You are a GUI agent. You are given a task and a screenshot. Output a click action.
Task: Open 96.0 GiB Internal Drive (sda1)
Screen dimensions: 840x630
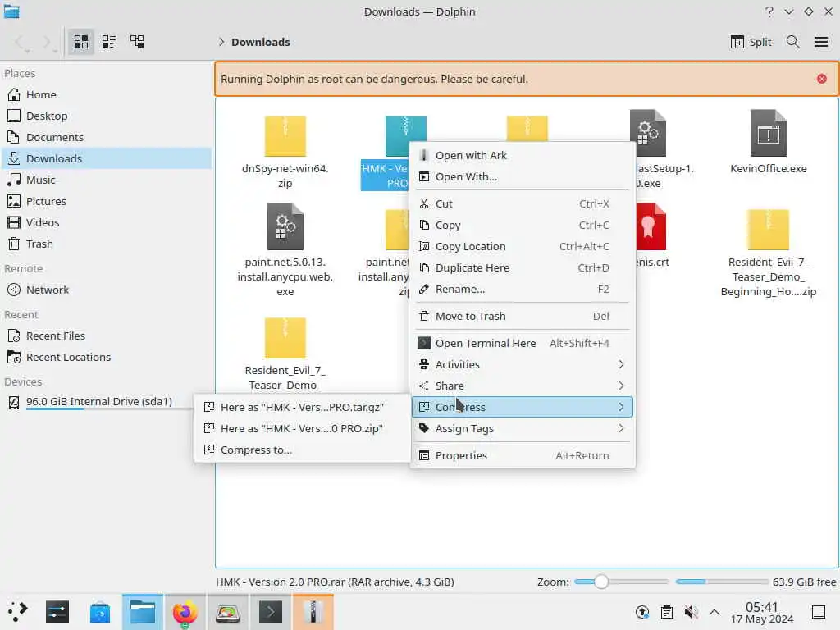(x=99, y=402)
